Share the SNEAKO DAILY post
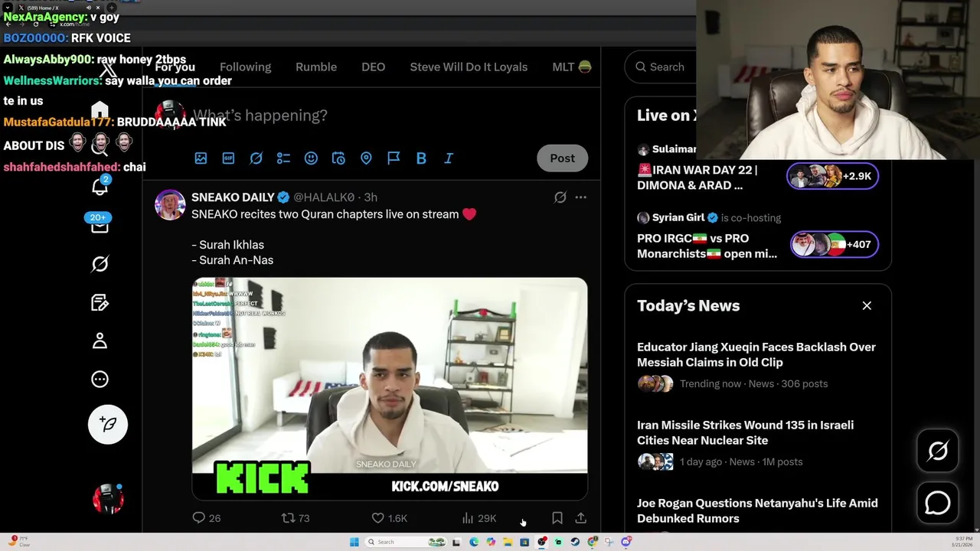This screenshot has width=980, height=551. click(581, 518)
